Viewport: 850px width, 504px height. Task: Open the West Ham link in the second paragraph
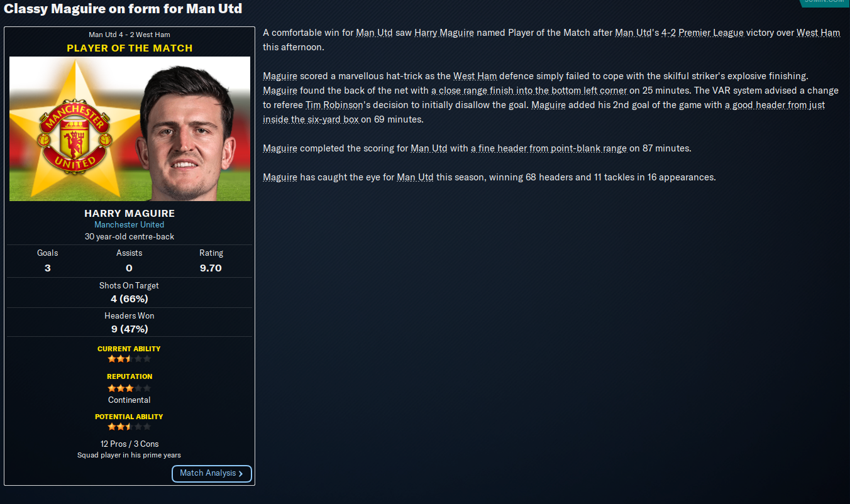[475, 76]
